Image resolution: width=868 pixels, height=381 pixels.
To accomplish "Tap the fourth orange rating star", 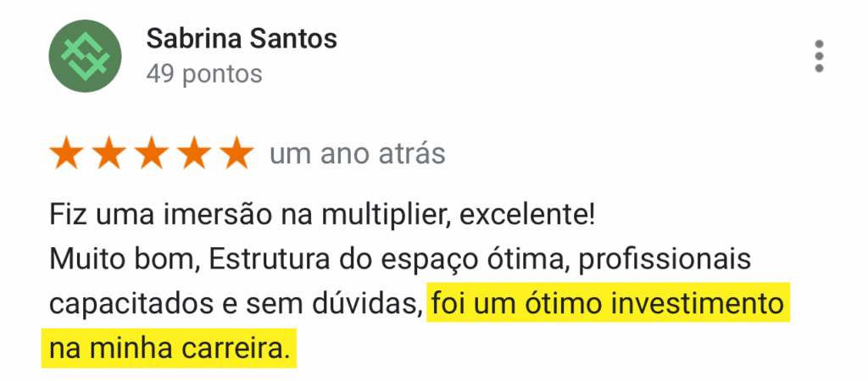I will [195, 154].
